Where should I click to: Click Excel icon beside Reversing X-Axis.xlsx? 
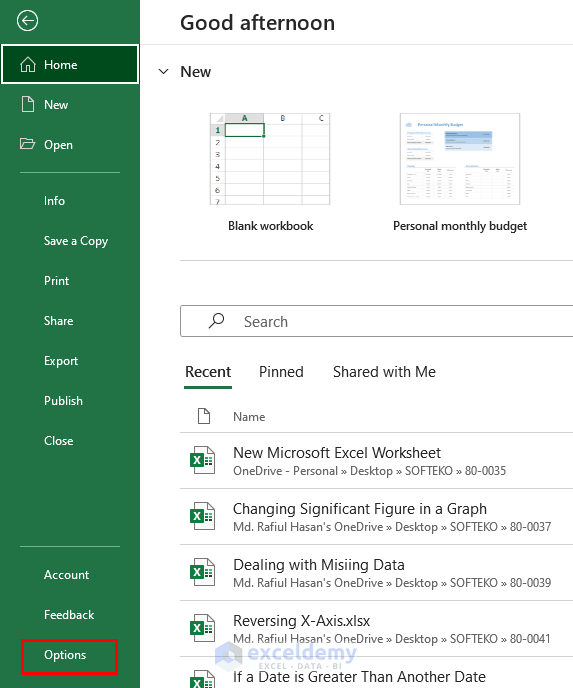click(202, 628)
